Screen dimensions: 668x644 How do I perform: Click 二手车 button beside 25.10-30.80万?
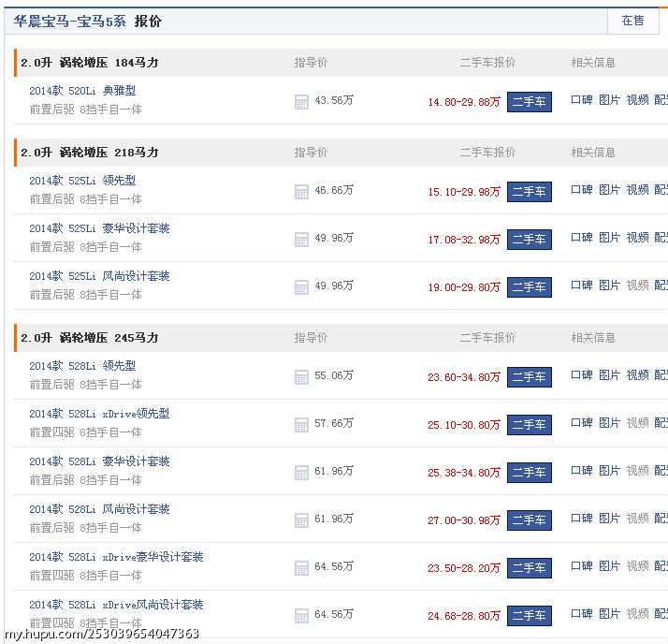click(530, 425)
